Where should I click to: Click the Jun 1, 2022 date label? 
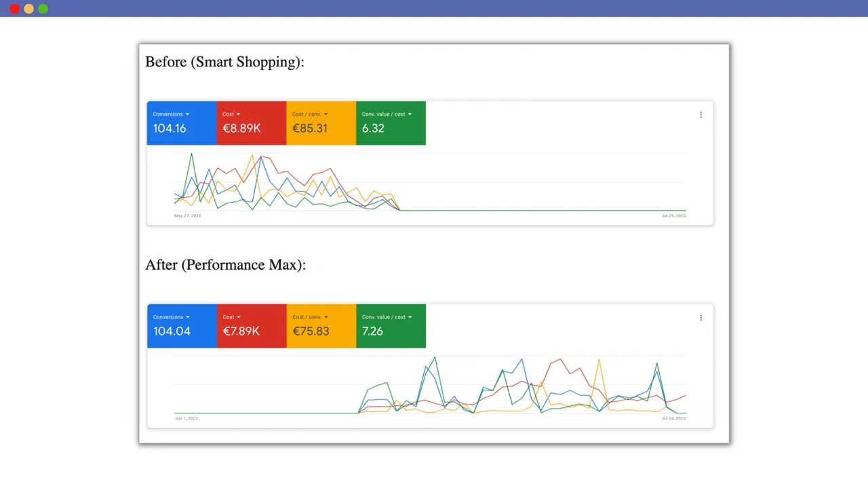coord(186,418)
